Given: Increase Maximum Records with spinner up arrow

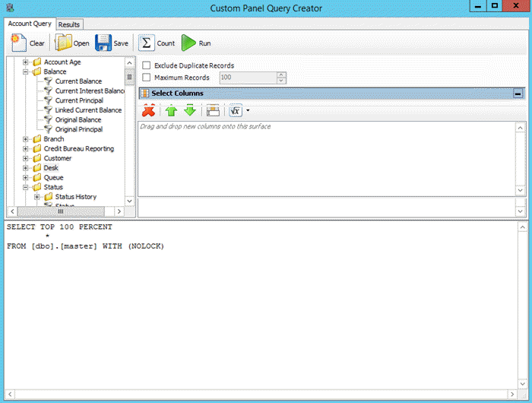Looking at the screenshot, I should click(281, 75).
